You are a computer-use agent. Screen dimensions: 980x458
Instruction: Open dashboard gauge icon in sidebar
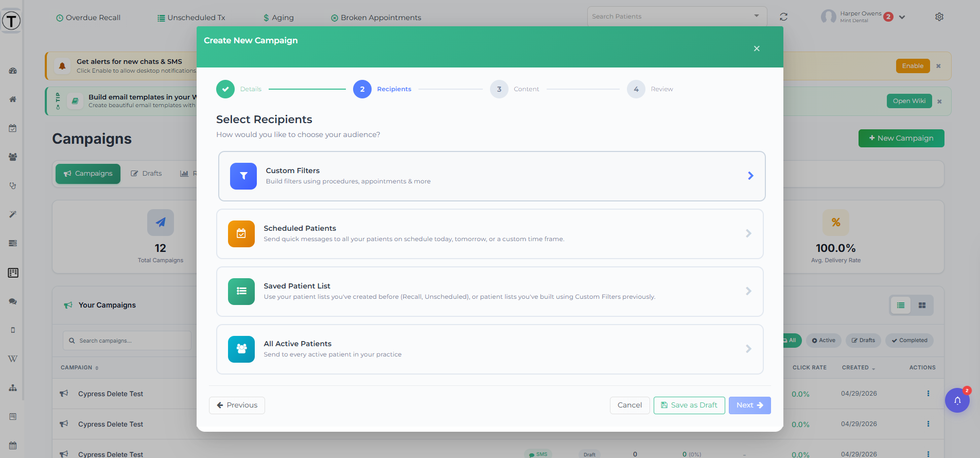13,71
